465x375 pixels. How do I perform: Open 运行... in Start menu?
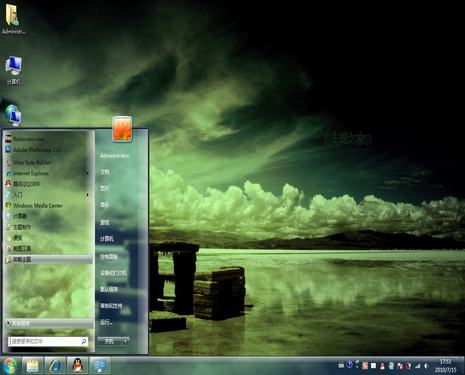coord(106,322)
